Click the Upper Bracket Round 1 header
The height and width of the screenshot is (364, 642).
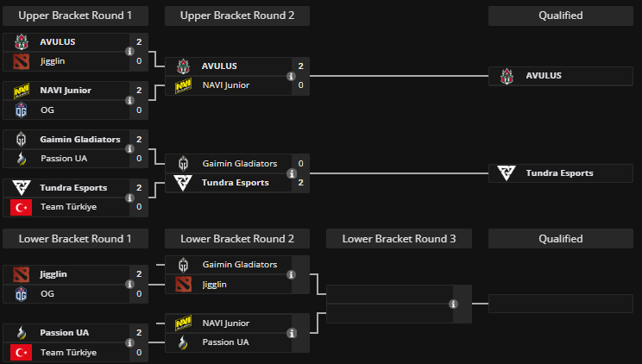point(75,16)
